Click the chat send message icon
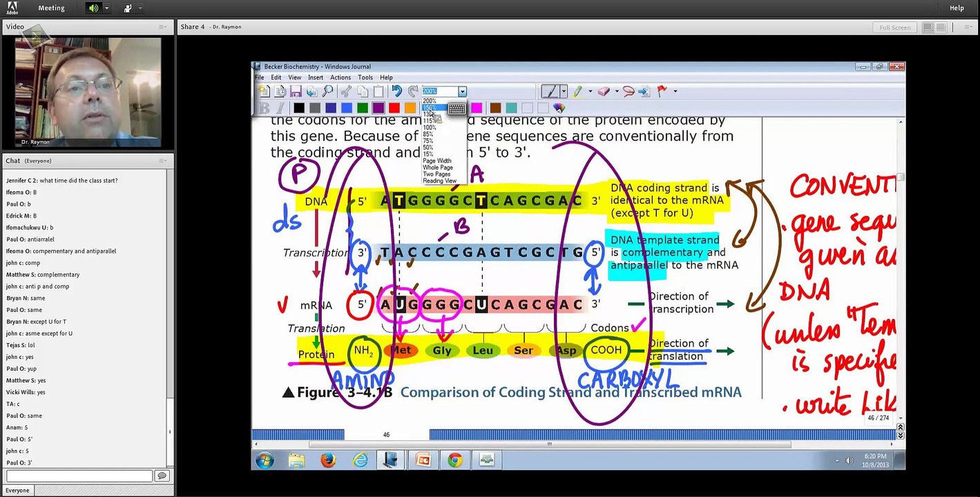980x497 pixels. [162, 476]
